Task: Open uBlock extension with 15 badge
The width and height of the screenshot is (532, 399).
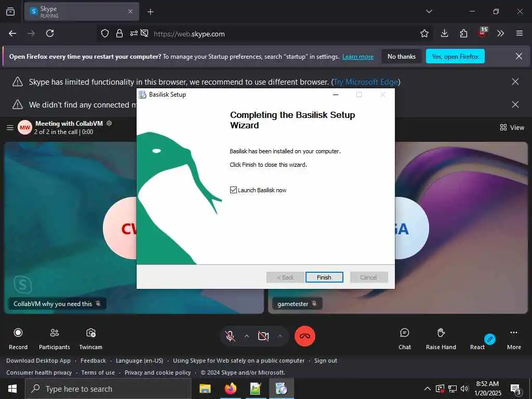Action: click(483, 33)
